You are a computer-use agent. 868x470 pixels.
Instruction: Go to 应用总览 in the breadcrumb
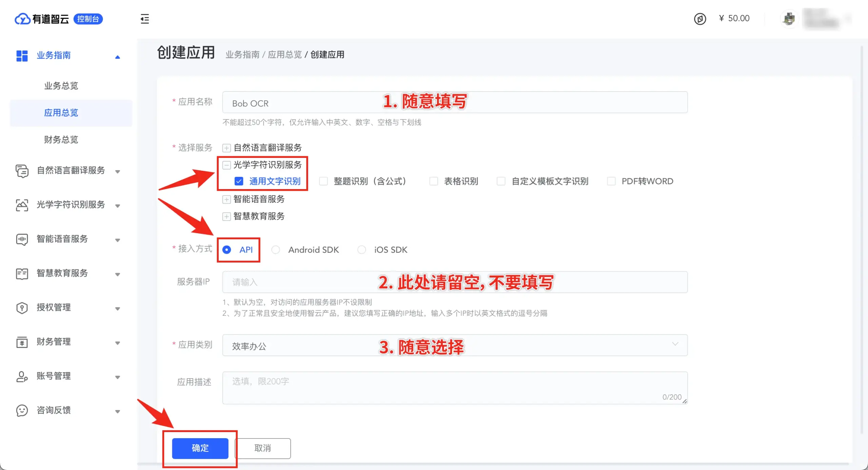click(x=285, y=54)
